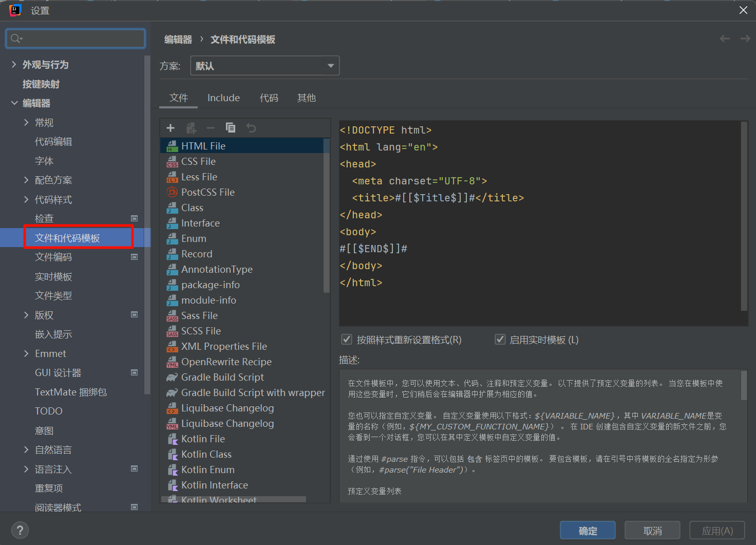The width and height of the screenshot is (756, 545).
Task: Expand the 配色方案 node
Action: 26,180
